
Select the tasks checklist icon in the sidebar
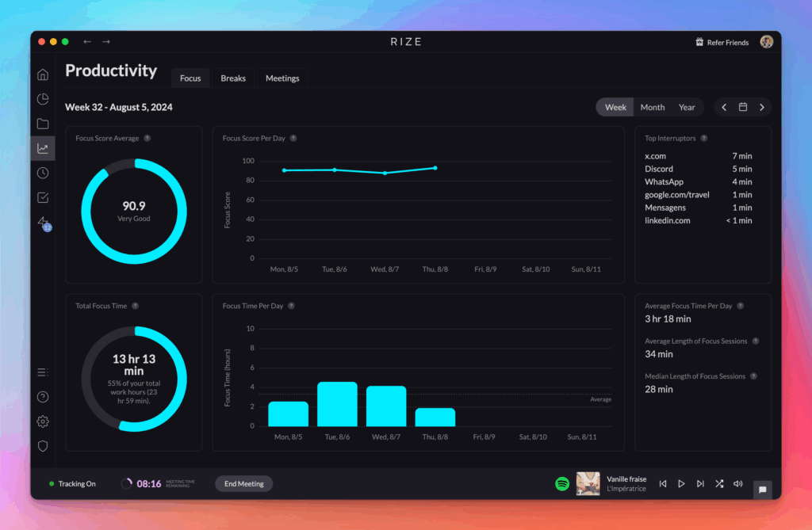[x=42, y=197]
